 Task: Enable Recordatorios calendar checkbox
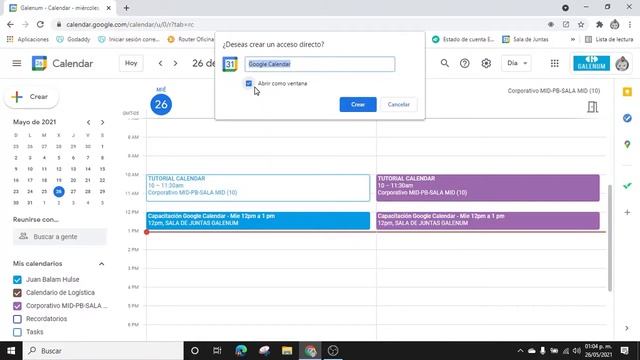17,319
